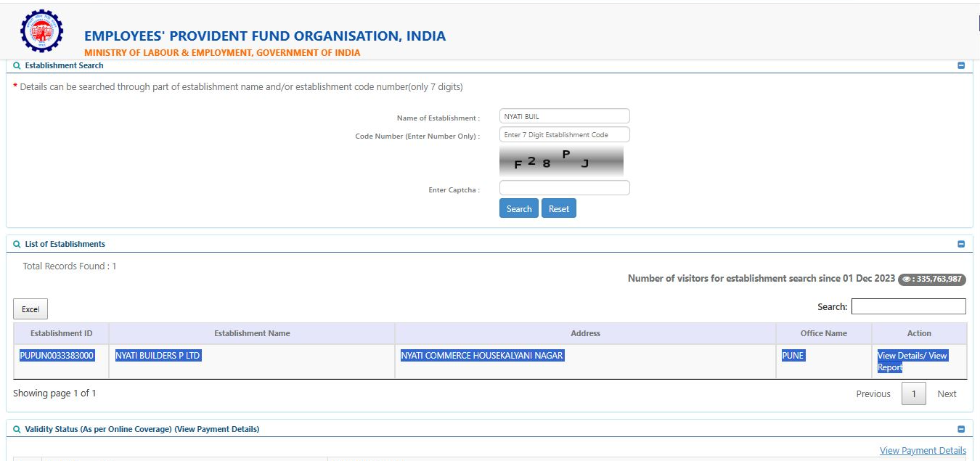The width and height of the screenshot is (980, 461).
Task: Click the List of Establishments magnifier icon
Action: pos(17,245)
